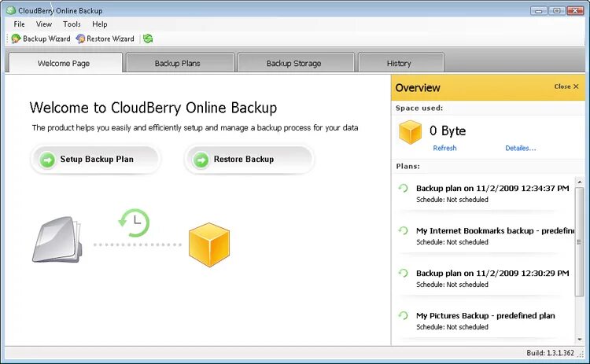Click the plans list scrollbar thumb

pyautogui.click(x=580, y=241)
